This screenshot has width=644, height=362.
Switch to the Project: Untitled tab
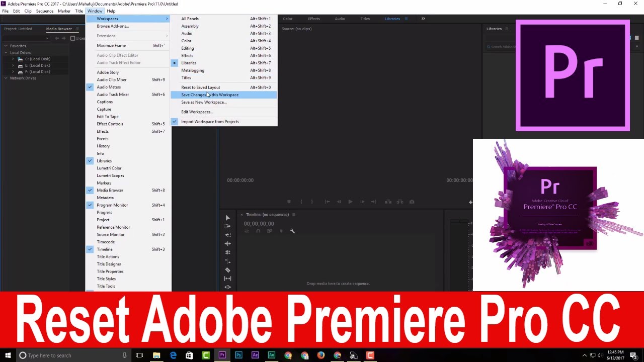18,29
